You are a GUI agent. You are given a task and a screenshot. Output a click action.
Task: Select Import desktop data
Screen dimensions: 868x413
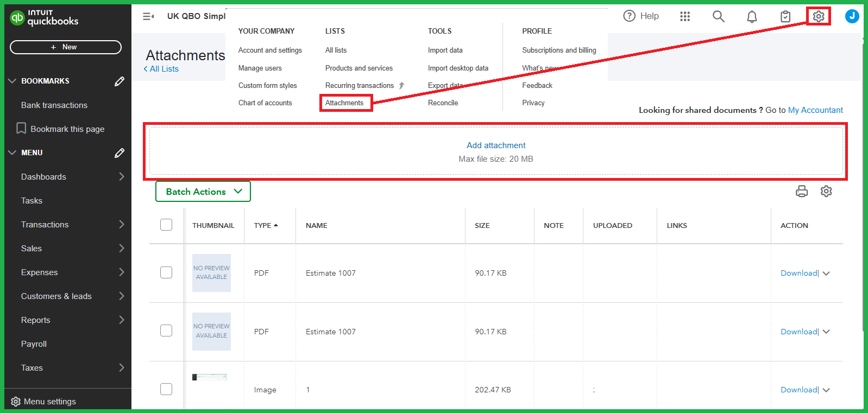pyautogui.click(x=458, y=68)
